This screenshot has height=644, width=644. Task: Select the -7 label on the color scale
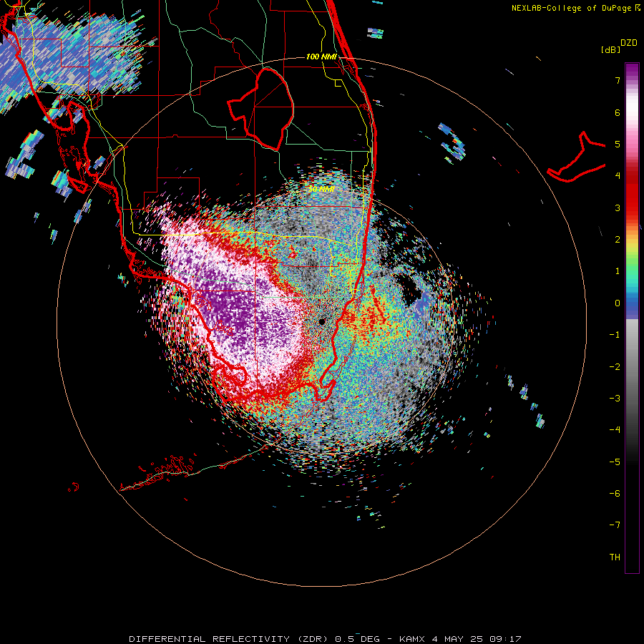point(615,525)
